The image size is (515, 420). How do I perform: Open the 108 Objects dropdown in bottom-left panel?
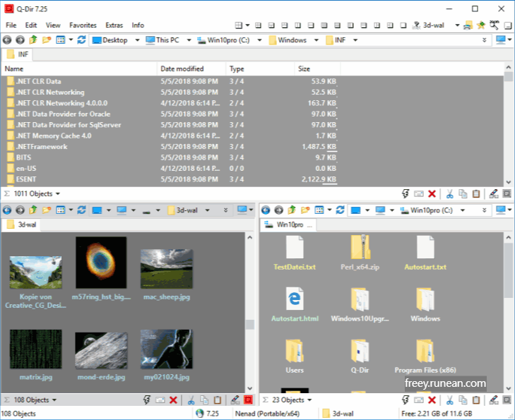[x=54, y=400]
